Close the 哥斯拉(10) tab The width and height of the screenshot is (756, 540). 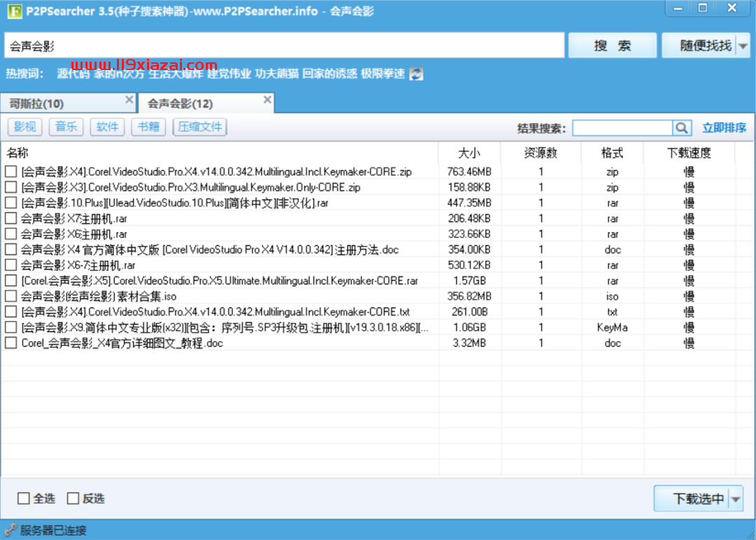(129, 100)
